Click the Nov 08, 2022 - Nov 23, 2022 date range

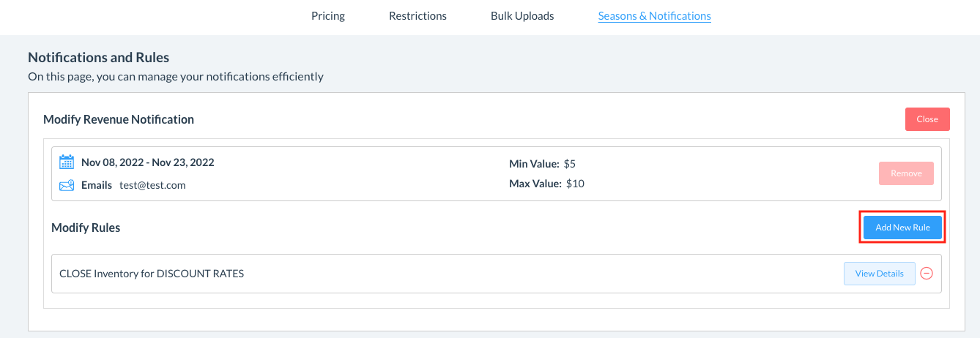(147, 162)
